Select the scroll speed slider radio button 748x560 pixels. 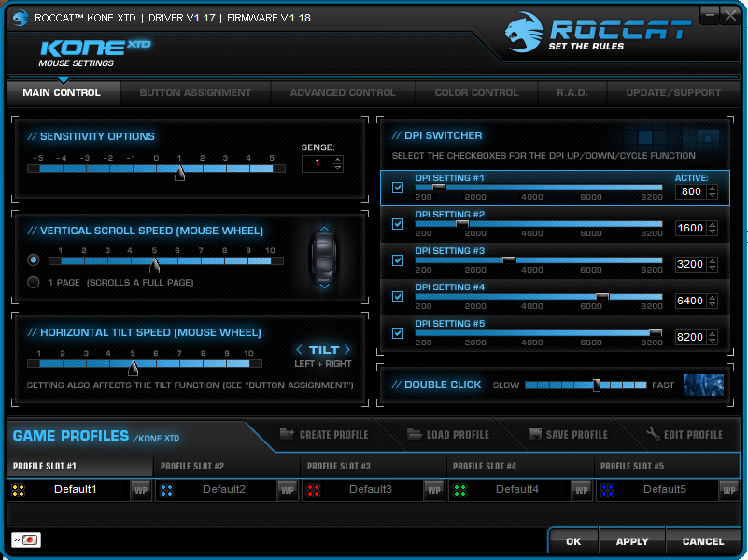[34, 259]
